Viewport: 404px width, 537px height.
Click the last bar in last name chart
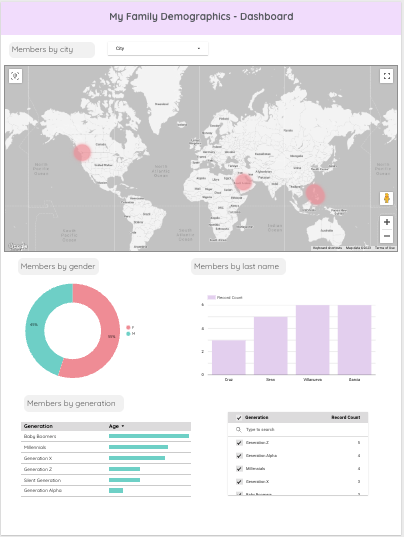click(x=354, y=340)
